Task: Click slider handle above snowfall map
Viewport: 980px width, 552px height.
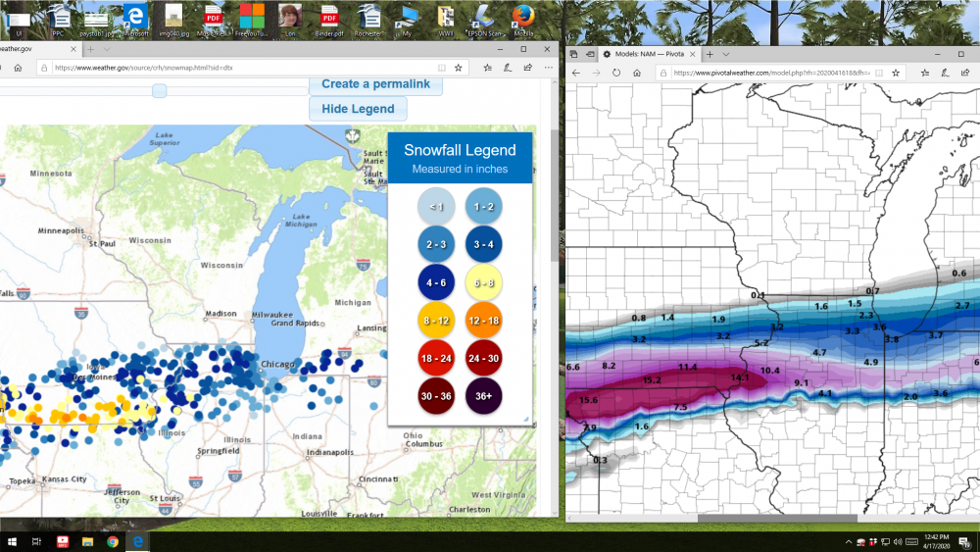Action: tap(160, 91)
